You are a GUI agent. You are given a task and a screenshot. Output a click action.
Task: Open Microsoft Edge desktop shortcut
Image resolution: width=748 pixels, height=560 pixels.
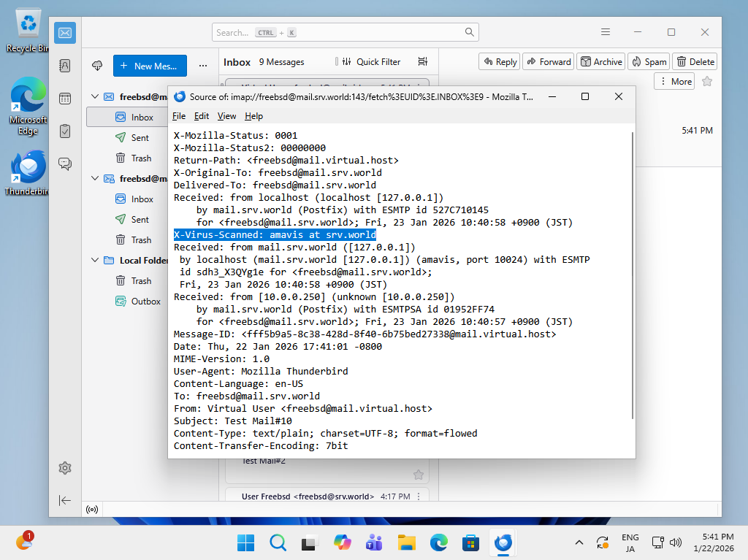coord(28,107)
